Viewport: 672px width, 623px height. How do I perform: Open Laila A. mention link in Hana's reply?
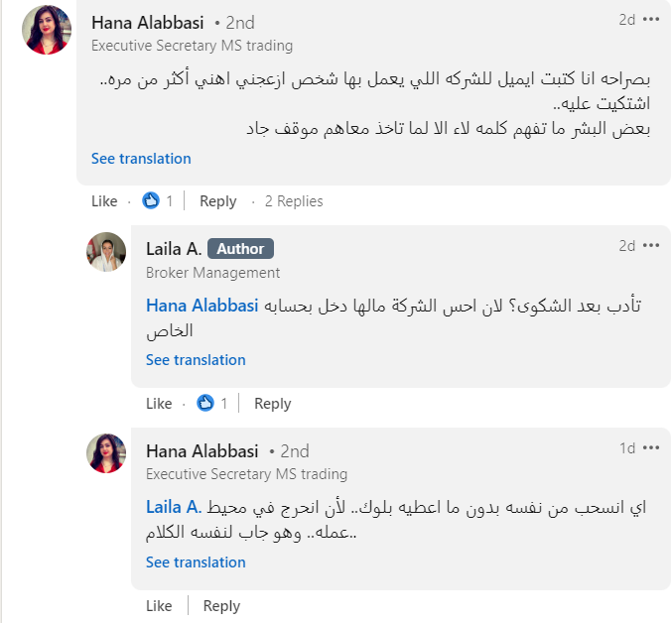174,508
